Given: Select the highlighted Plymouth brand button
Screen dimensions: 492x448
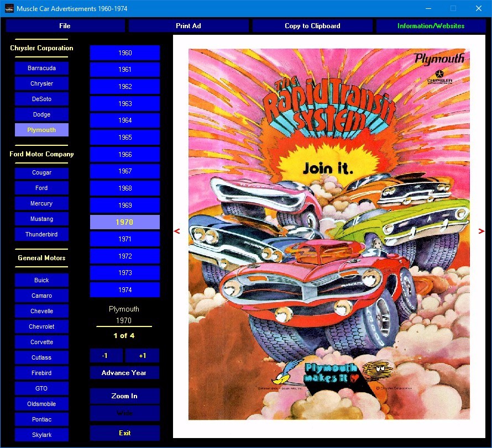Looking at the screenshot, I should tap(41, 130).
